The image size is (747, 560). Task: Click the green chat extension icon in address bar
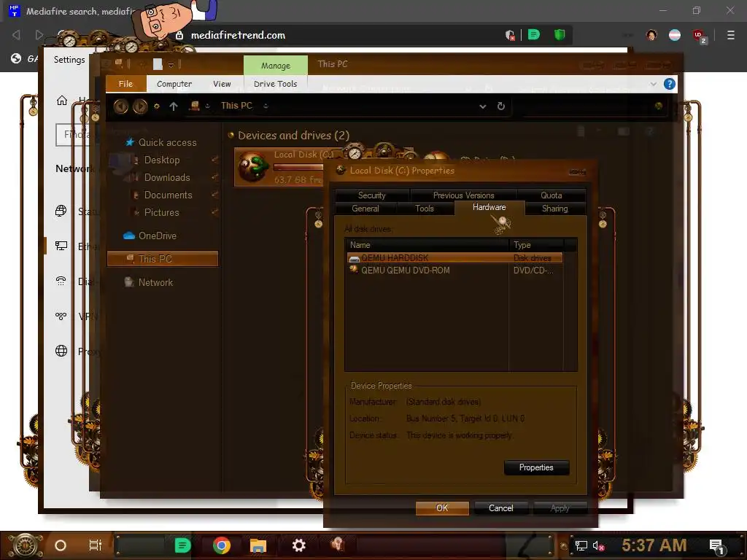(x=533, y=35)
